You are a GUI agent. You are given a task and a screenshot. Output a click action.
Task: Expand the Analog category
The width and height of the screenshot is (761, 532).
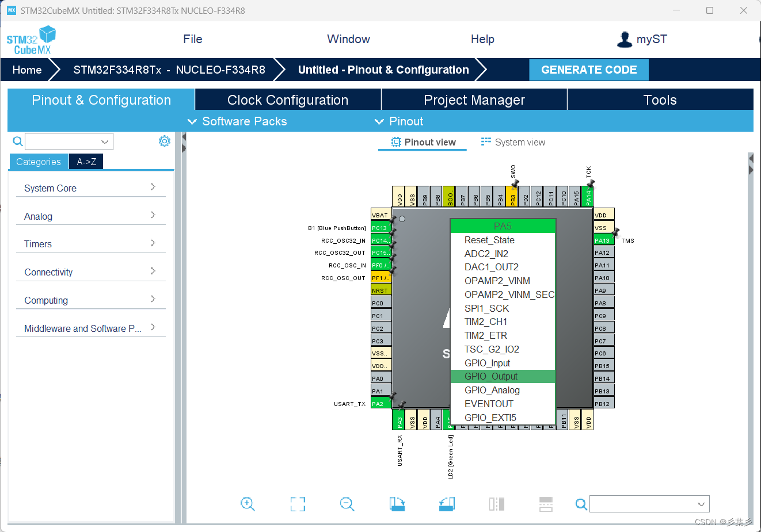(x=90, y=216)
